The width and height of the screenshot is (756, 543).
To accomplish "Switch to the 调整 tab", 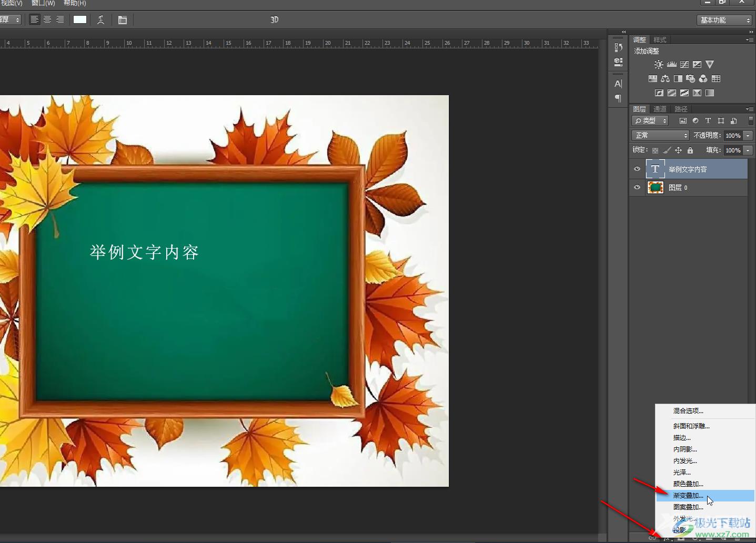I will tap(639, 40).
